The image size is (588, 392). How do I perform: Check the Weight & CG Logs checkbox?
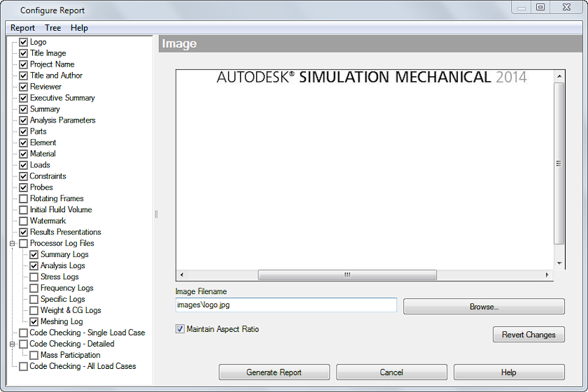tap(34, 310)
